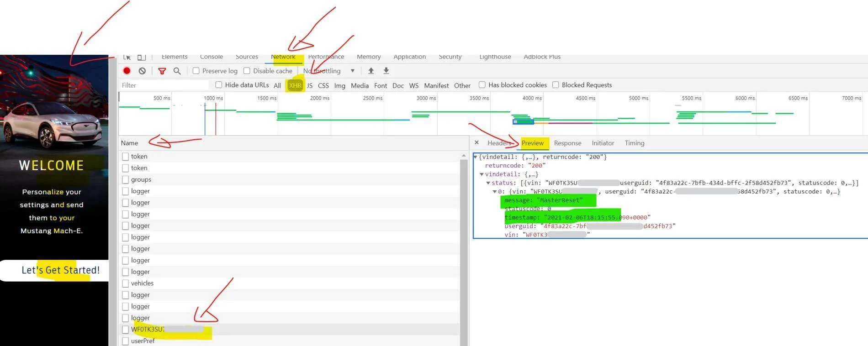Tick the Has blocked cookies checkbox
Screen dimensions: 868x346
(482, 85)
